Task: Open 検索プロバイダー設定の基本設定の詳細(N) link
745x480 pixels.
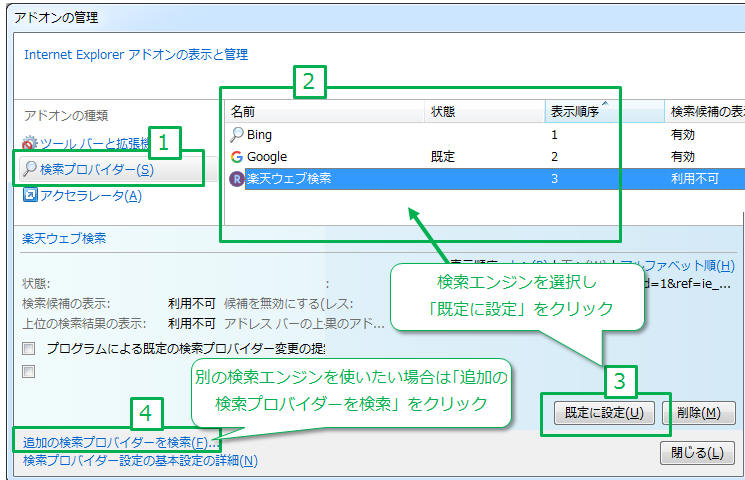Action: point(140,461)
